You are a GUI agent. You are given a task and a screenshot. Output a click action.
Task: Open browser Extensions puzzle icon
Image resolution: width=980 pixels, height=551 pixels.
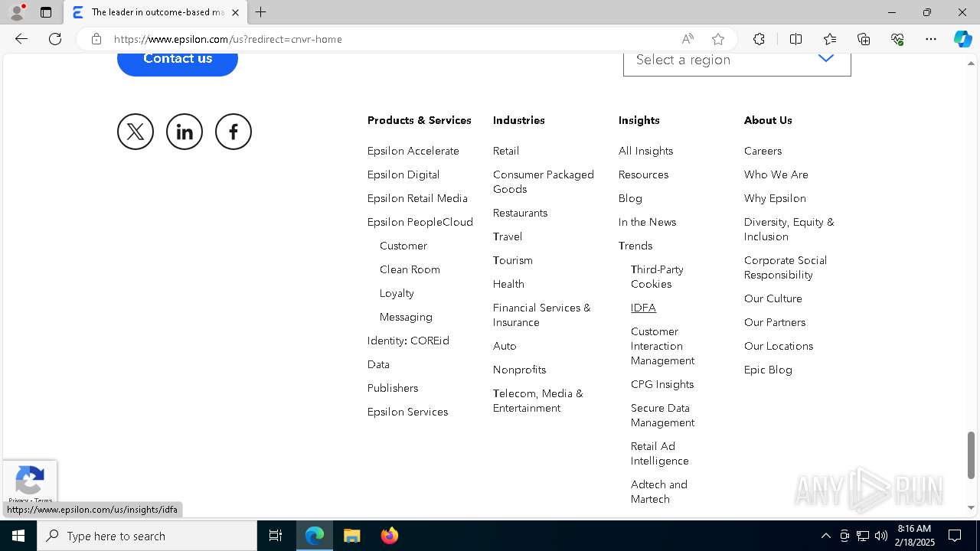click(x=759, y=39)
